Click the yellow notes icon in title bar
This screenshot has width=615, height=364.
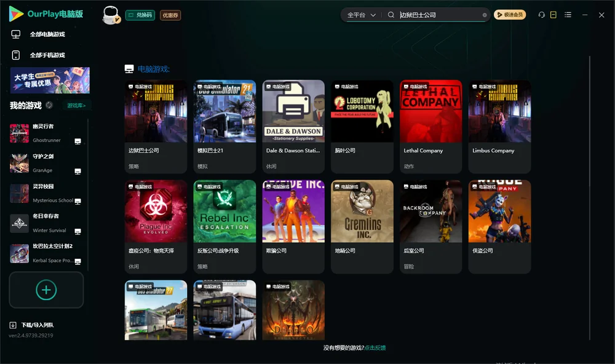coord(553,15)
